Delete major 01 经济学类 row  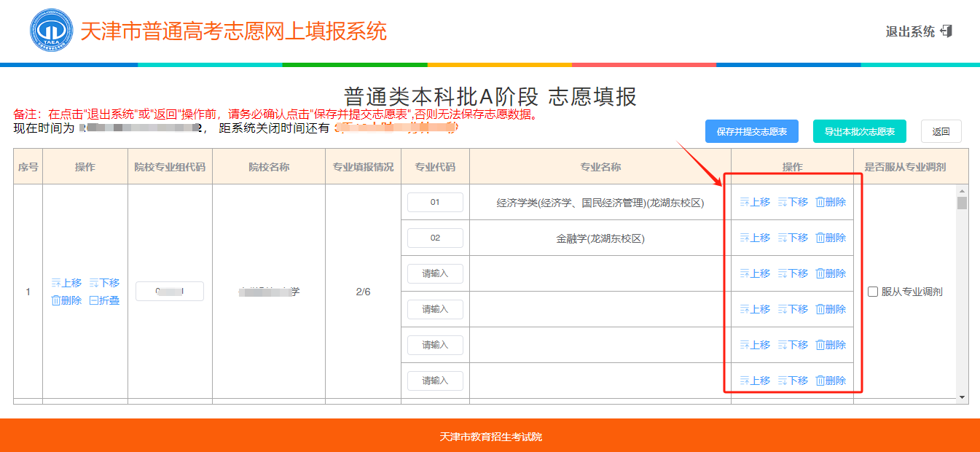pos(831,202)
